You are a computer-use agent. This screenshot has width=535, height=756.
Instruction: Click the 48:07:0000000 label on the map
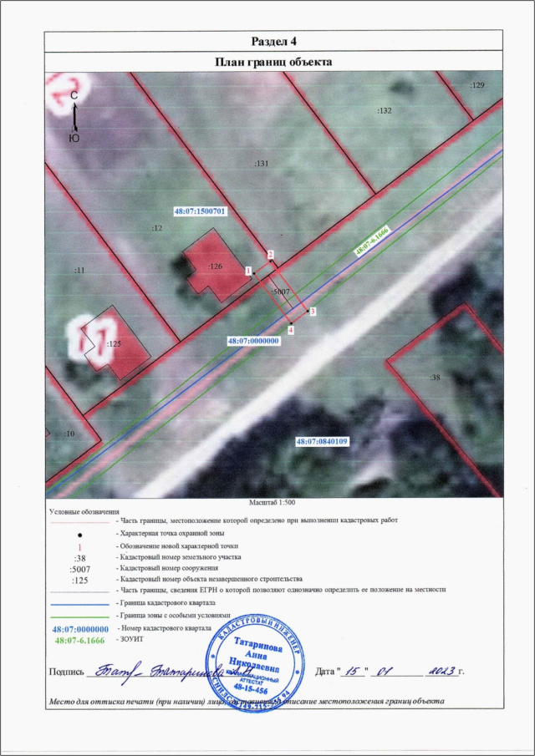(253, 342)
